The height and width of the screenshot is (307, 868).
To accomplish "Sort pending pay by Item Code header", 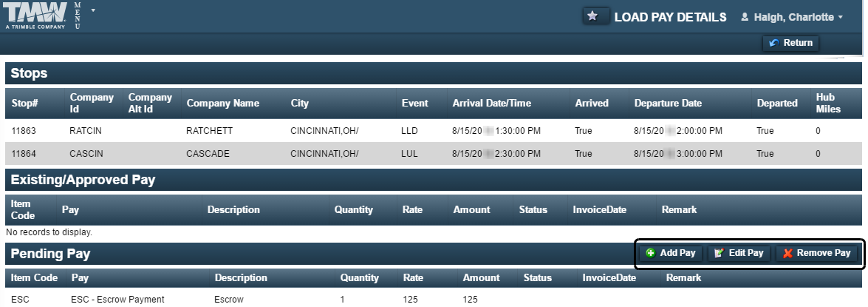I will coord(34,277).
